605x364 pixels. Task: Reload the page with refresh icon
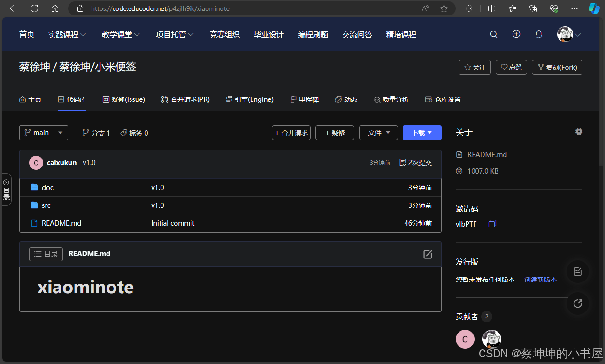[x=34, y=8]
